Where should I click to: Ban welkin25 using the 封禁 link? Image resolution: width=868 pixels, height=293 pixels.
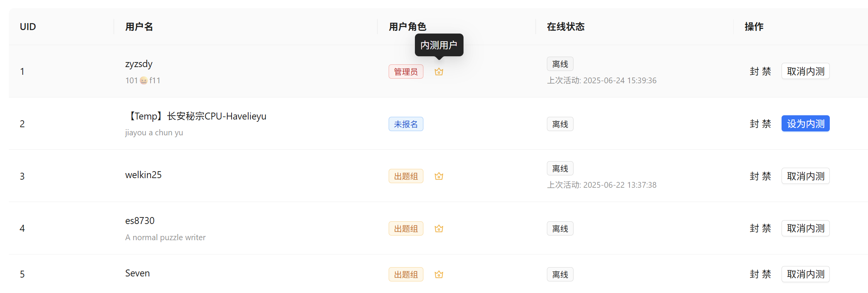pos(760,176)
